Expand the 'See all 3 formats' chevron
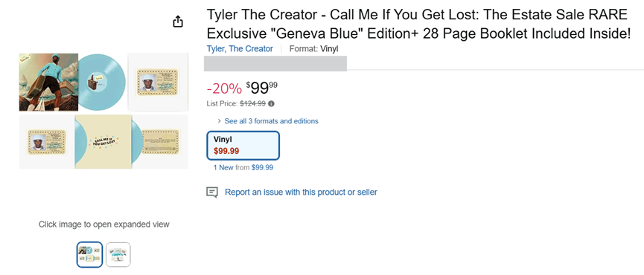The width and height of the screenshot is (644, 275). (220, 121)
